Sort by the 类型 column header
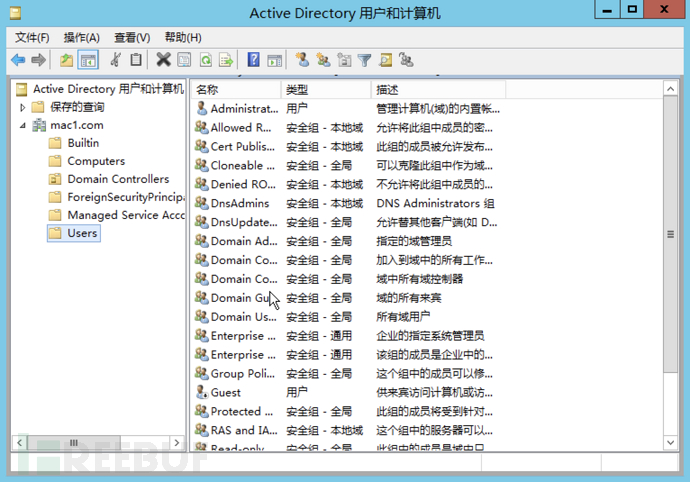Screen dimensions: 690x482 (x=326, y=90)
